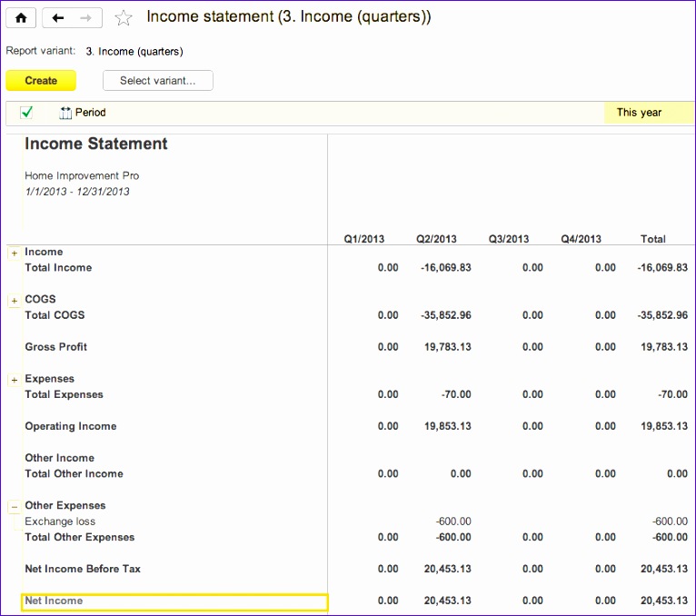Image resolution: width=696 pixels, height=616 pixels.
Task: Select Total Expenses row label
Action: 64,394
